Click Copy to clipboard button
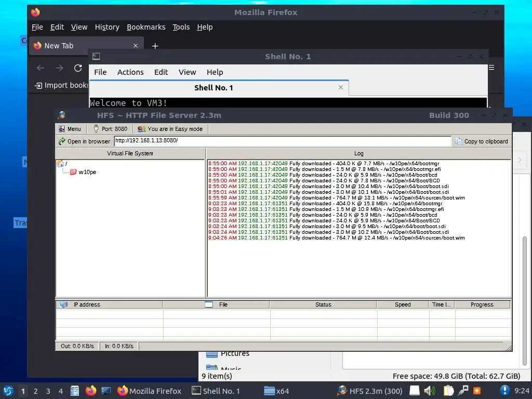Viewport: 532px width, 399px height. click(482, 141)
